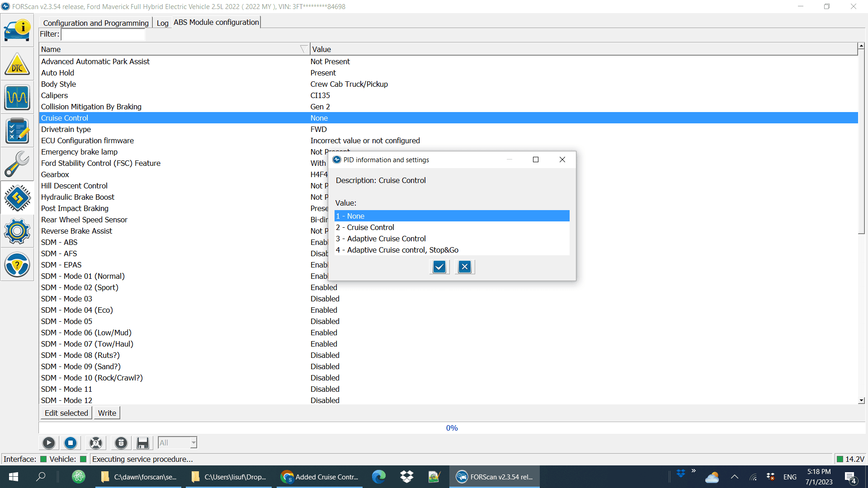
Task: Select '2 - Cruise Control' value option
Action: (x=452, y=227)
